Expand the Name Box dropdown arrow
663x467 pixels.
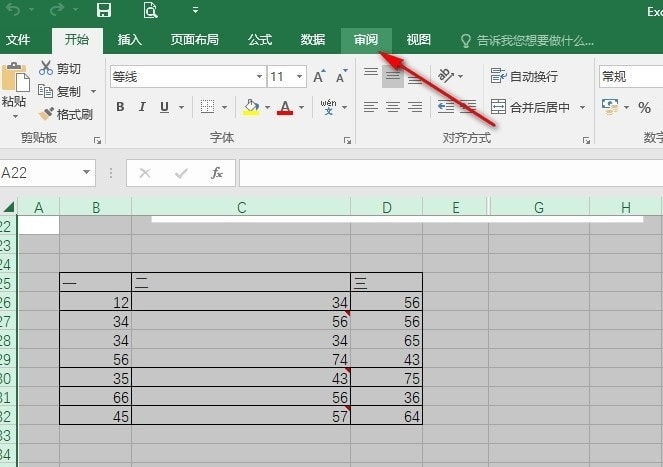click(x=86, y=172)
